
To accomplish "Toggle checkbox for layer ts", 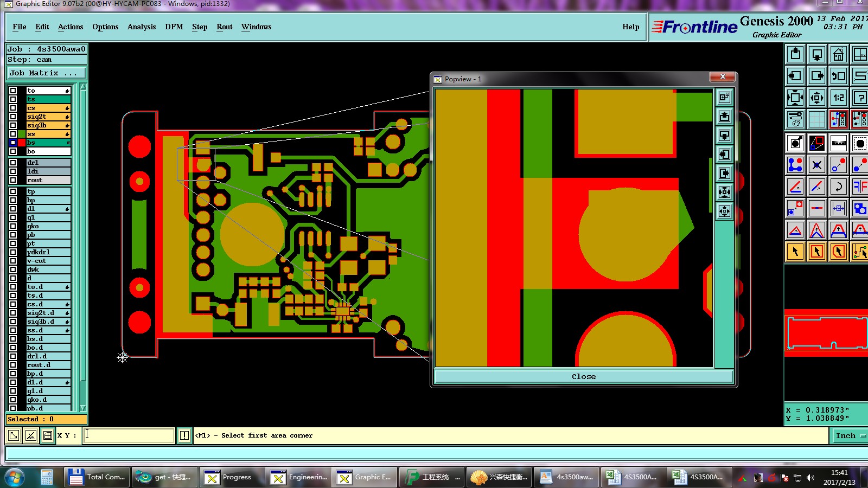I will click(13, 99).
